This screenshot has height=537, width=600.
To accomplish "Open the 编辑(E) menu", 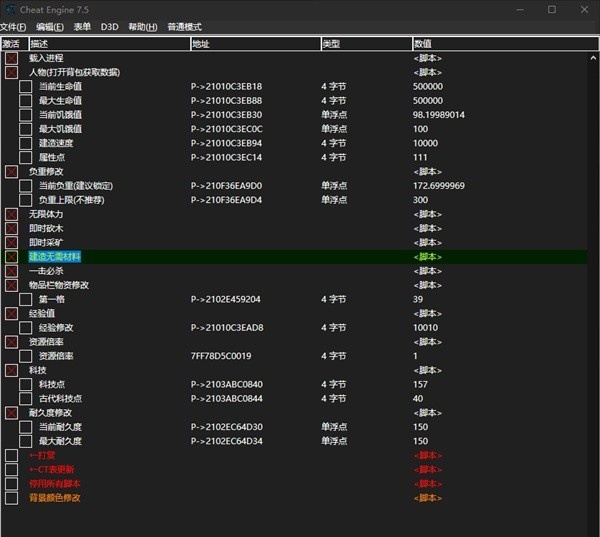I will (50, 27).
